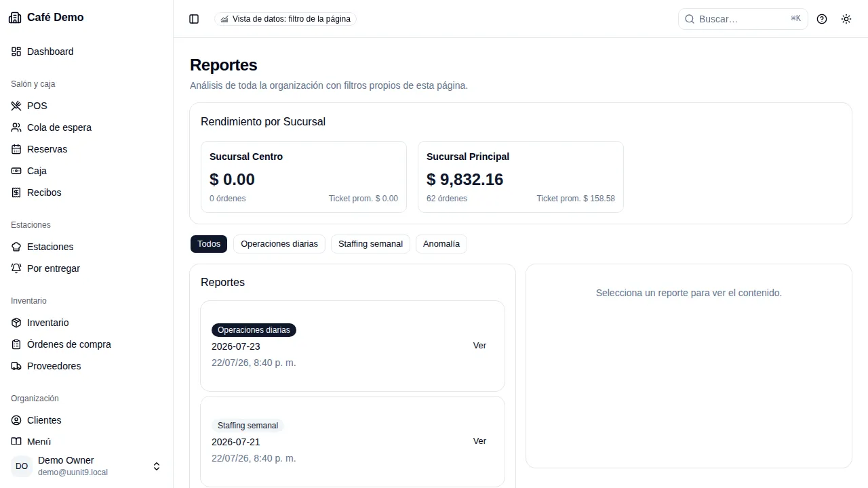This screenshot has width=868, height=488.
Task: Go to Reservas page
Action: (87, 149)
